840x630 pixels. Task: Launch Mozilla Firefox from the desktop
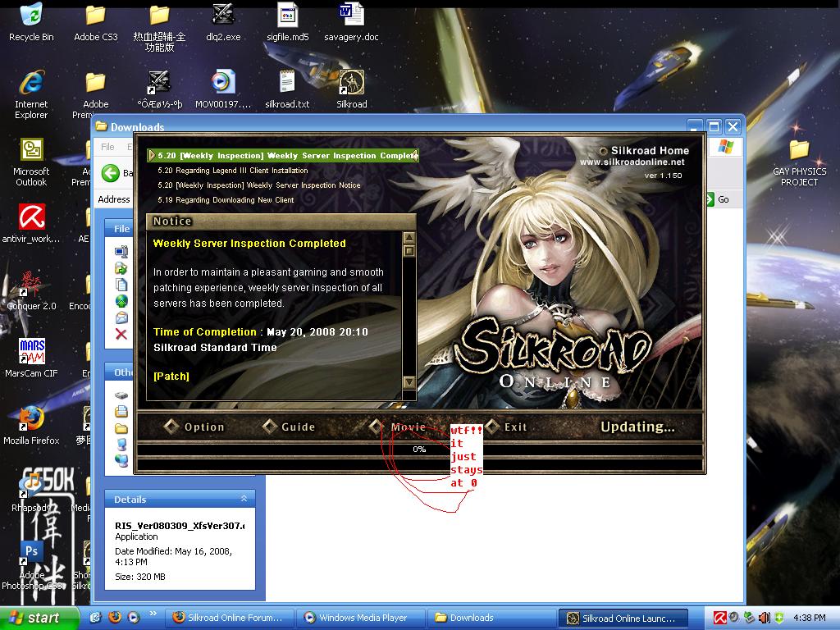(31, 419)
